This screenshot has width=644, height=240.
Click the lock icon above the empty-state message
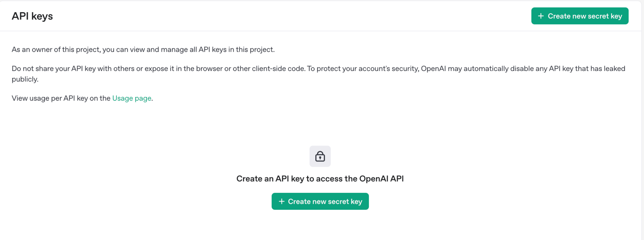tap(320, 156)
